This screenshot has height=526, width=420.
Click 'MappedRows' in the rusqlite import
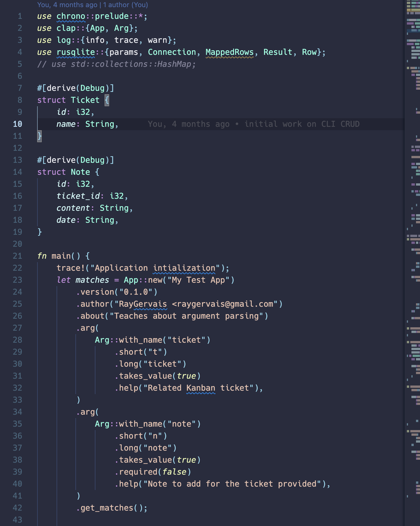229,52
